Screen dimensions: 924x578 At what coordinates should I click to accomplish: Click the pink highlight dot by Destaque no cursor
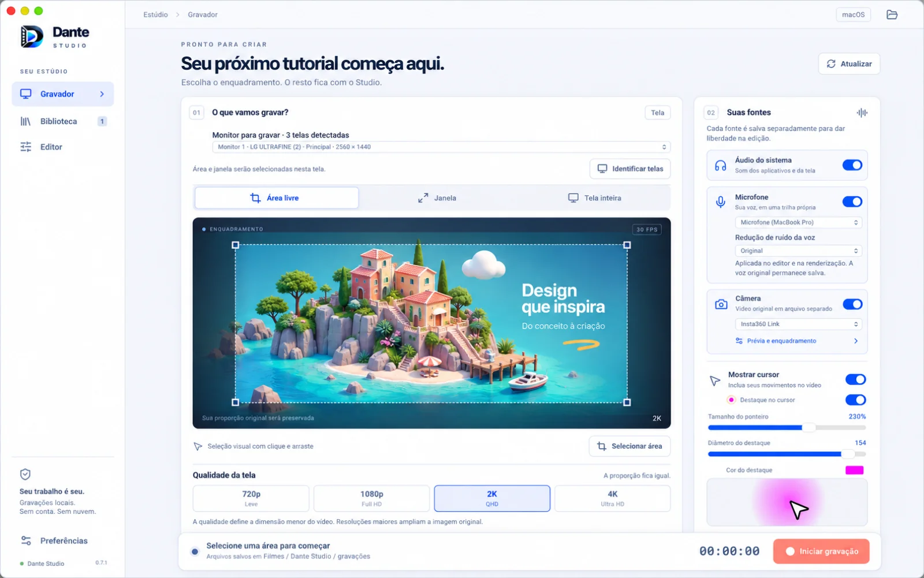(731, 400)
